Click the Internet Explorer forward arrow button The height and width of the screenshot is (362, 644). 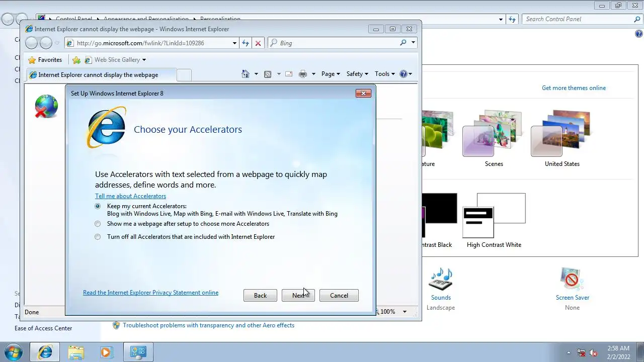pyautogui.click(x=46, y=43)
